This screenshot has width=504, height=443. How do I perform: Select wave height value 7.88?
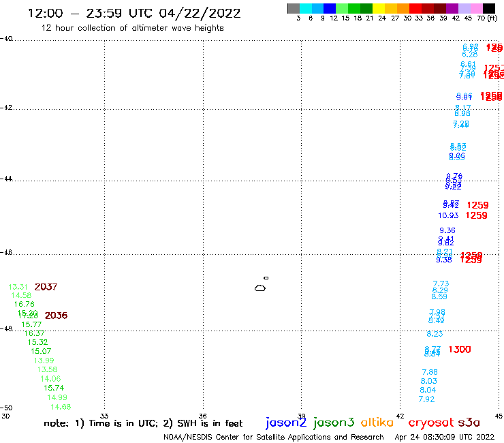point(430,372)
